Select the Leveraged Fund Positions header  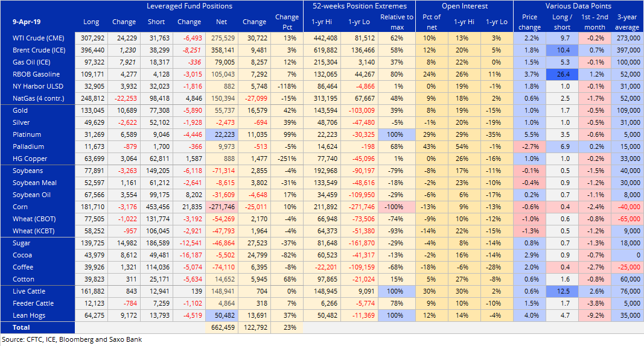tap(190, 6)
